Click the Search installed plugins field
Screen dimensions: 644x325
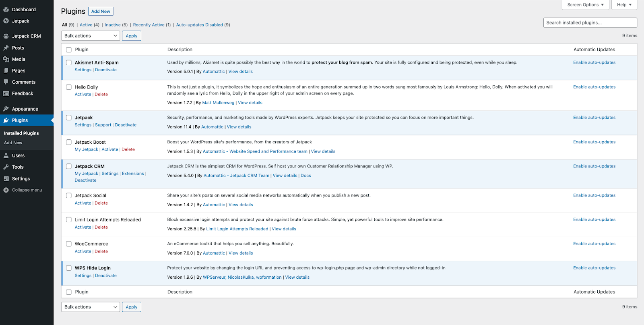[590, 23]
